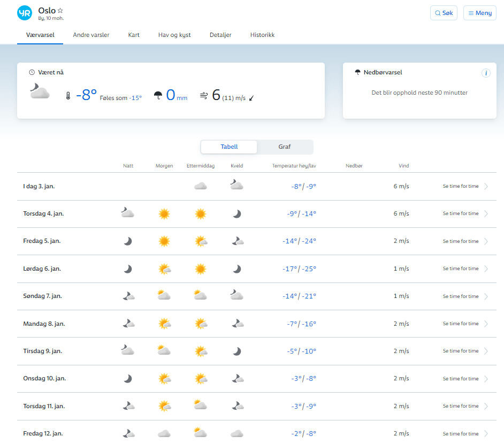The width and height of the screenshot is (504, 444).
Task: Click the cloud icon for I dag afternoon
Action: tap(201, 186)
